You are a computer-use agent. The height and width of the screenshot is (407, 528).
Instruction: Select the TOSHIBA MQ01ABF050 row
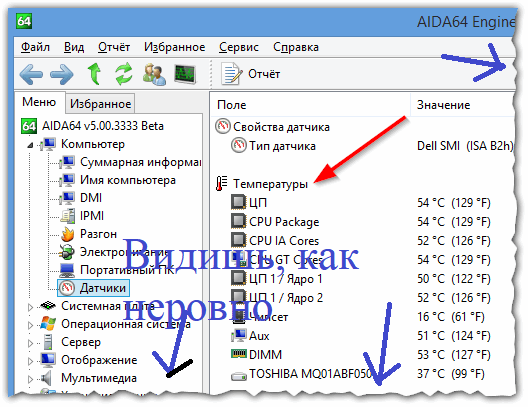coord(310,374)
